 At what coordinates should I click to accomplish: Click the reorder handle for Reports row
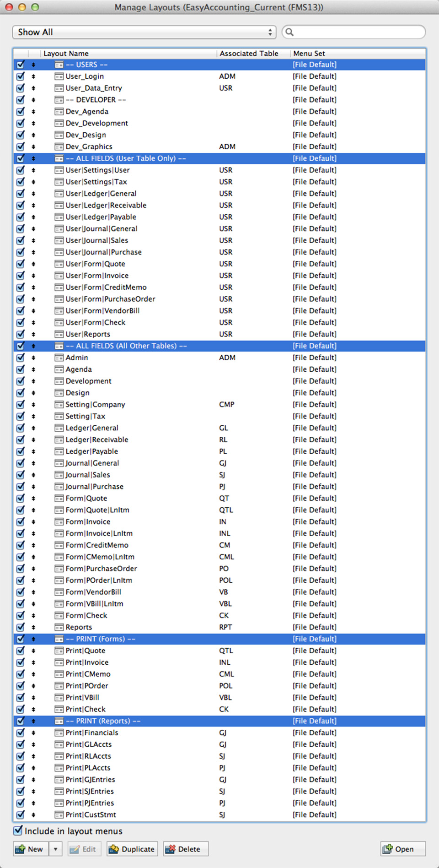(x=33, y=627)
